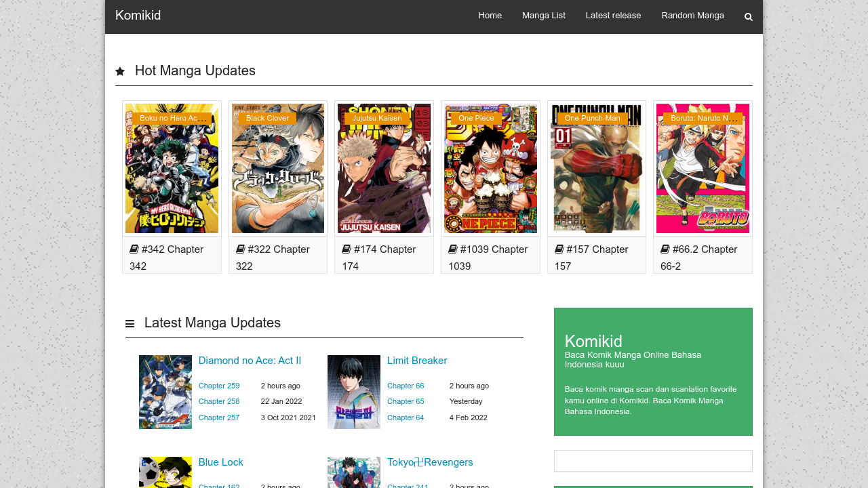Click the book icon next to #157 Chapter 157

coord(559,249)
